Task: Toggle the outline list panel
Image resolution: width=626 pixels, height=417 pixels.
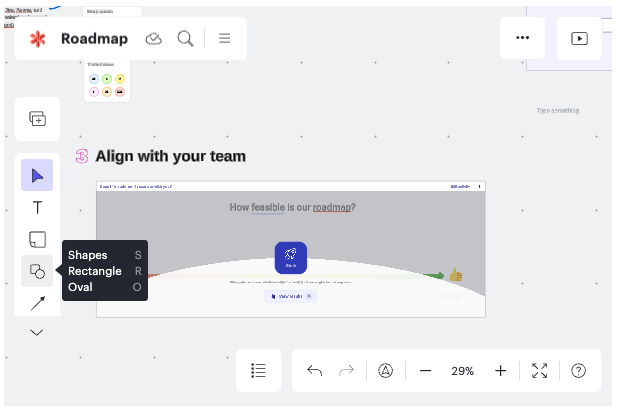Action: tap(258, 370)
